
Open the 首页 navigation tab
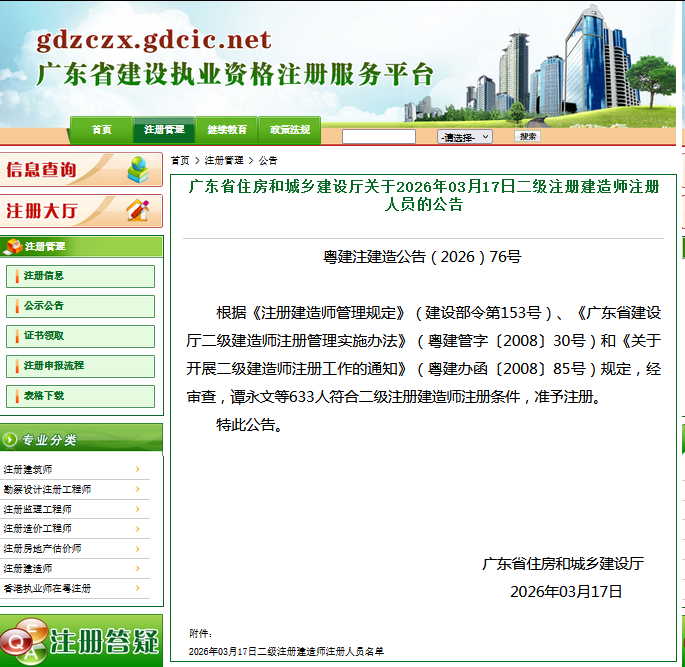(x=101, y=130)
